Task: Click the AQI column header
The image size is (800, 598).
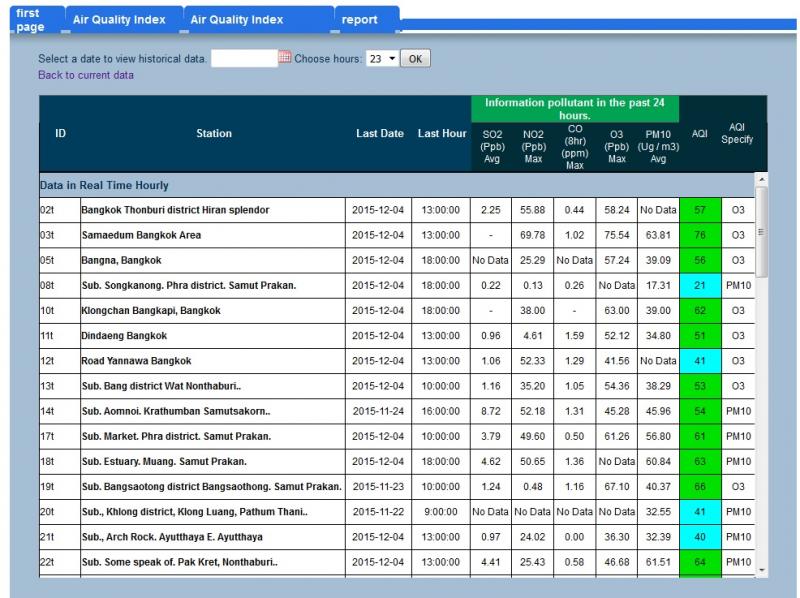Action: tap(699, 133)
